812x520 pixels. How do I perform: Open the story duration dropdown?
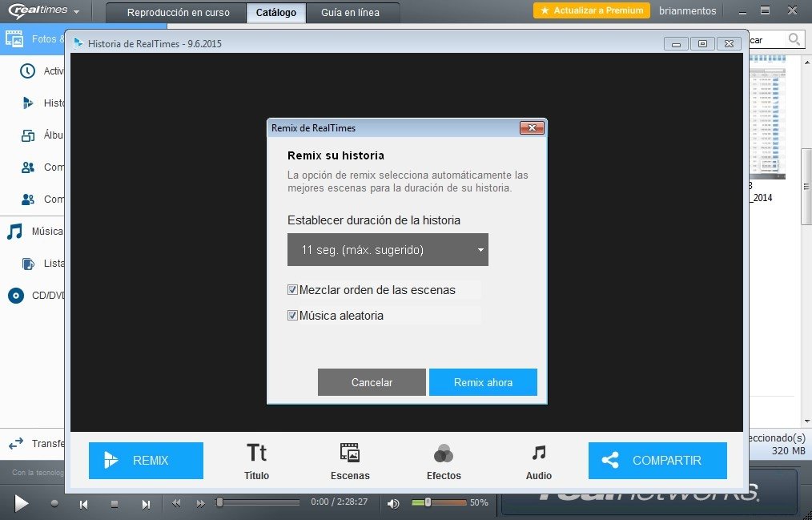[x=388, y=250]
